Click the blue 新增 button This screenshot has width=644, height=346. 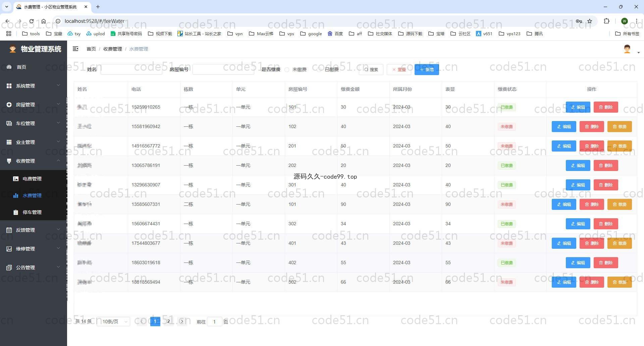pyautogui.click(x=426, y=69)
